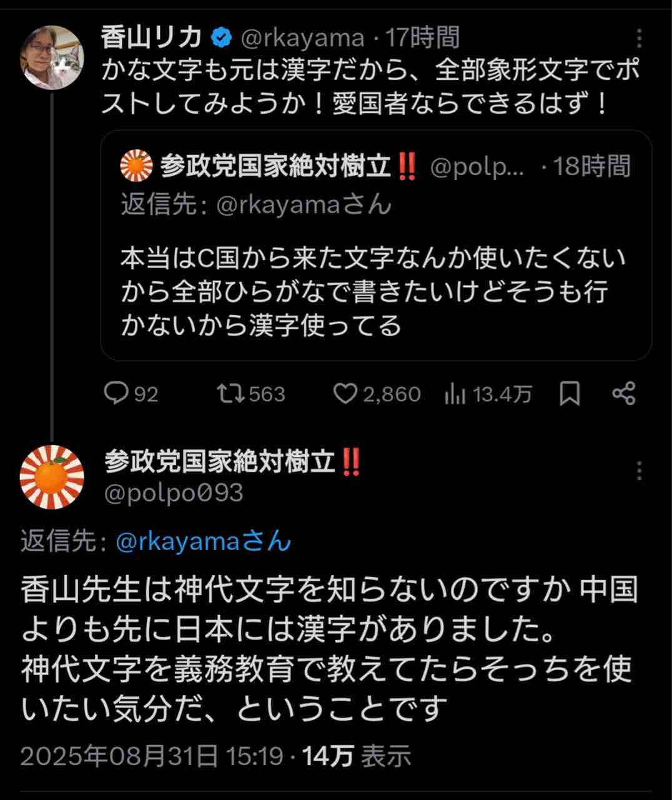Click the 17時間 timestamp
Viewport: 672px width, 800px height.
(x=422, y=37)
